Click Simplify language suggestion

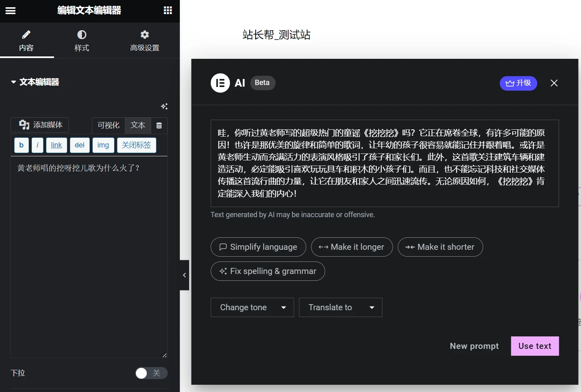[258, 247]
